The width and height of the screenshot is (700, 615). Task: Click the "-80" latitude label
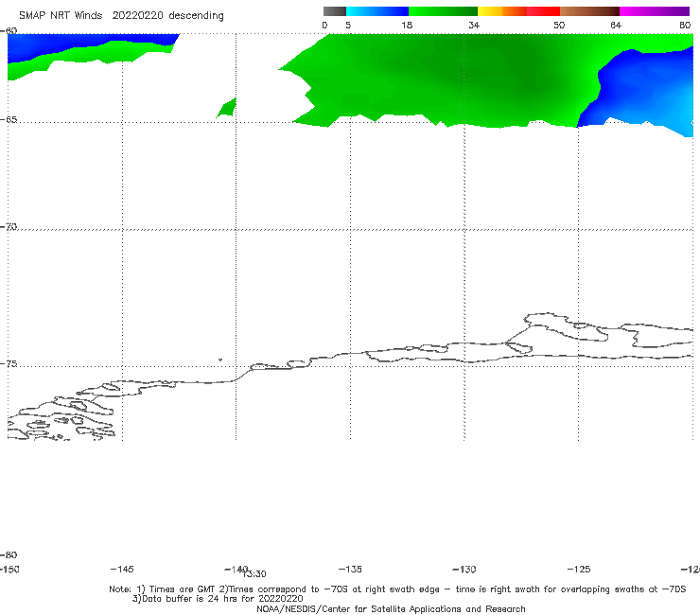pyautogui.click(x=9, y=554)
